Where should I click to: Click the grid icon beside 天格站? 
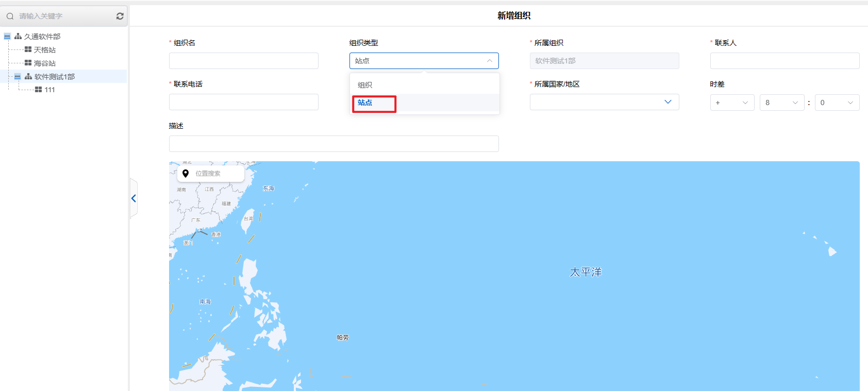tap(28, 49)
